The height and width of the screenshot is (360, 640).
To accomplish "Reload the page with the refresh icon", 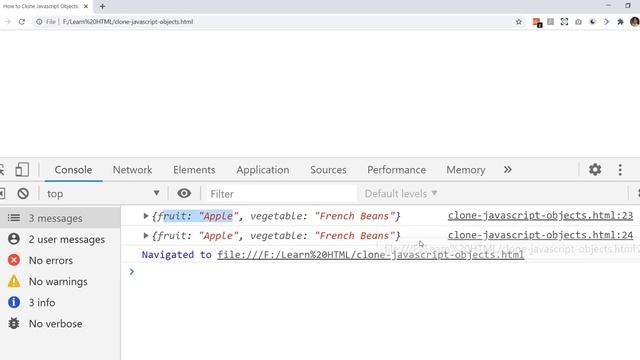I will (22, 22).
